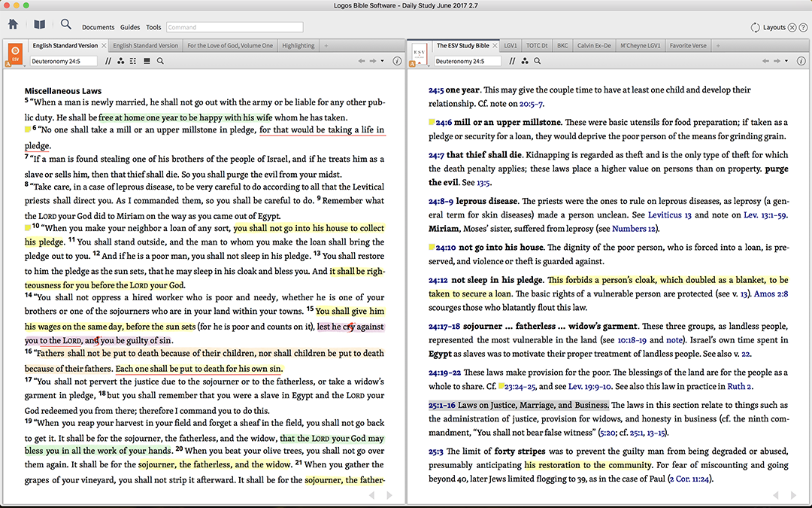The height and width of the screenshot is (508, 812).
Task: Switch to the BKC tab
Action: pyautogui.click(x=562, y=46)
